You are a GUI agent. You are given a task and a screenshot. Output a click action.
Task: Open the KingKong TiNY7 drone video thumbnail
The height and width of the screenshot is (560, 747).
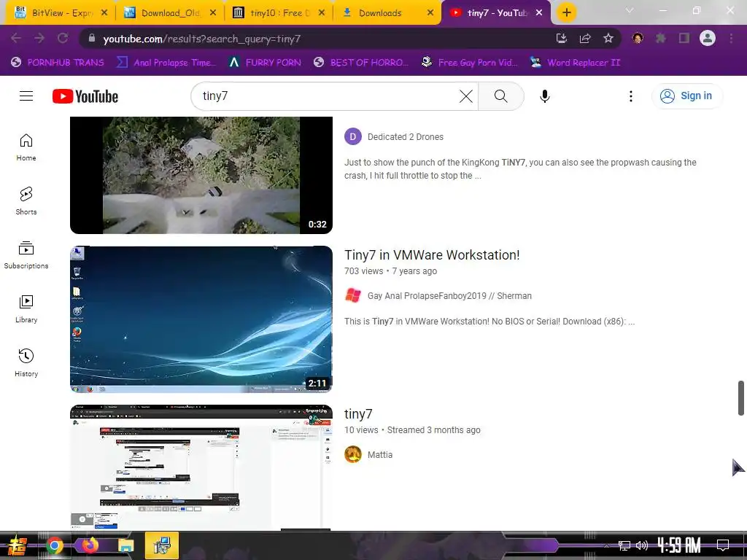201,175
